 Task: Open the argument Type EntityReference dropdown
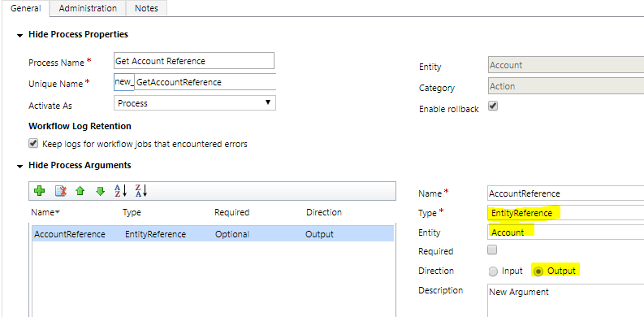565,213
